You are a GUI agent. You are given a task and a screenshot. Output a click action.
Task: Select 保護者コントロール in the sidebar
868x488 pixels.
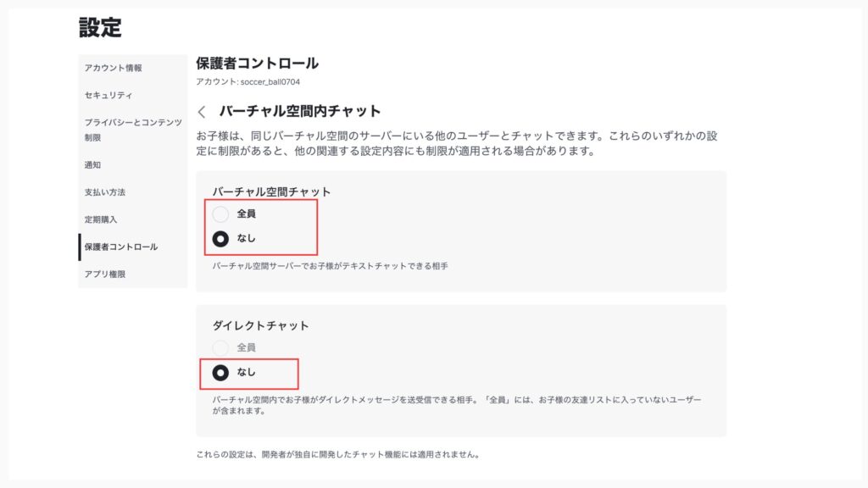[x=120, y=247]
